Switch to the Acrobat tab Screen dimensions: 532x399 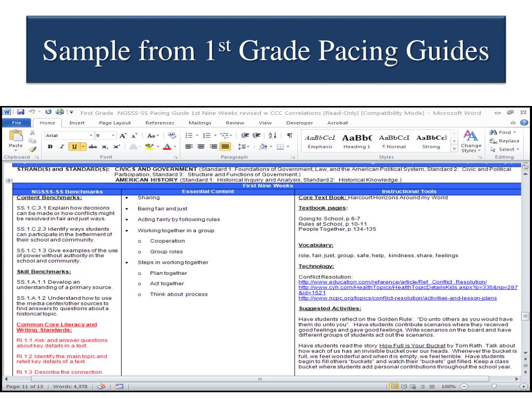tap(338, 123)
